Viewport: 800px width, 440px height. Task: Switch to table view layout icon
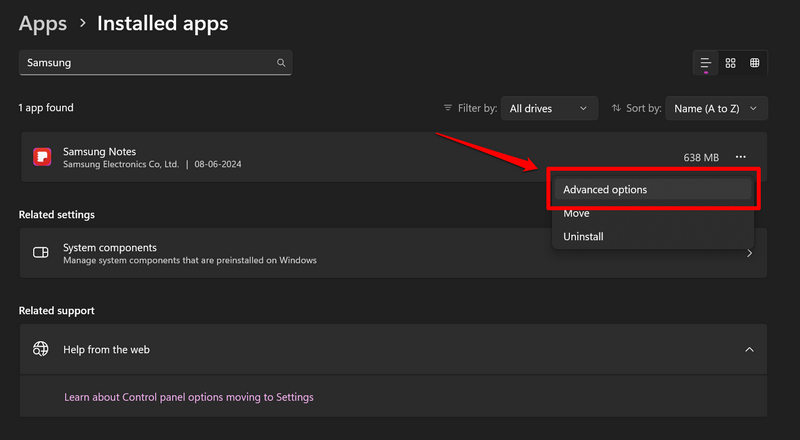755,63
